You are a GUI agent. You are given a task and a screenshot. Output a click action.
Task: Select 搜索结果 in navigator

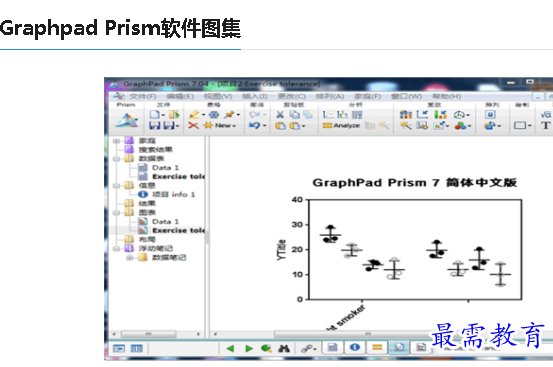coord(155,149)
